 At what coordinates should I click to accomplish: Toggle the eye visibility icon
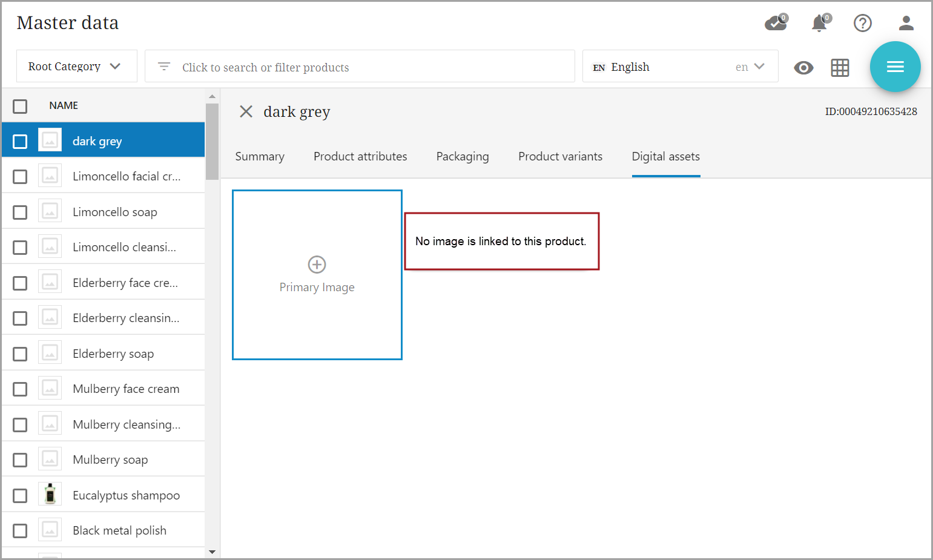pyautogui.click(x=803, y=68)
